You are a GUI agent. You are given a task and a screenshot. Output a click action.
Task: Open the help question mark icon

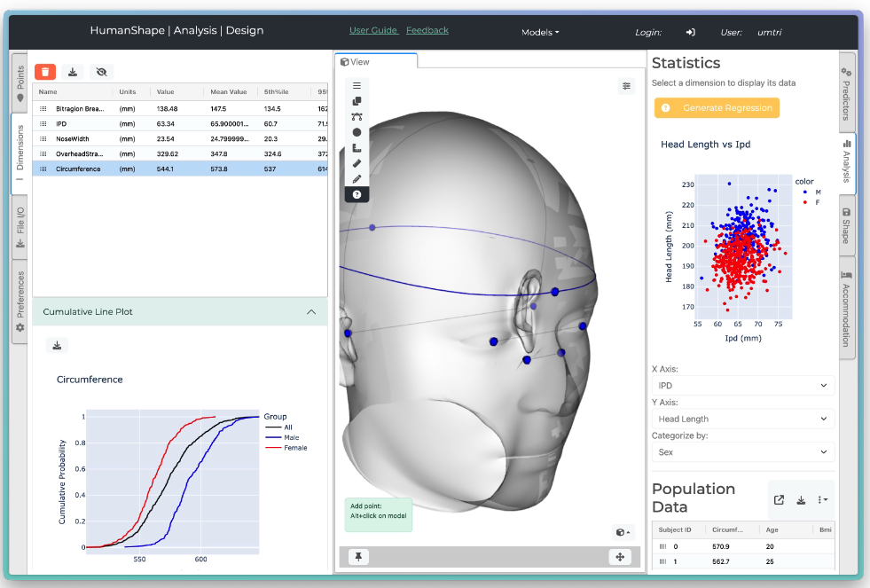pos(357,194)
